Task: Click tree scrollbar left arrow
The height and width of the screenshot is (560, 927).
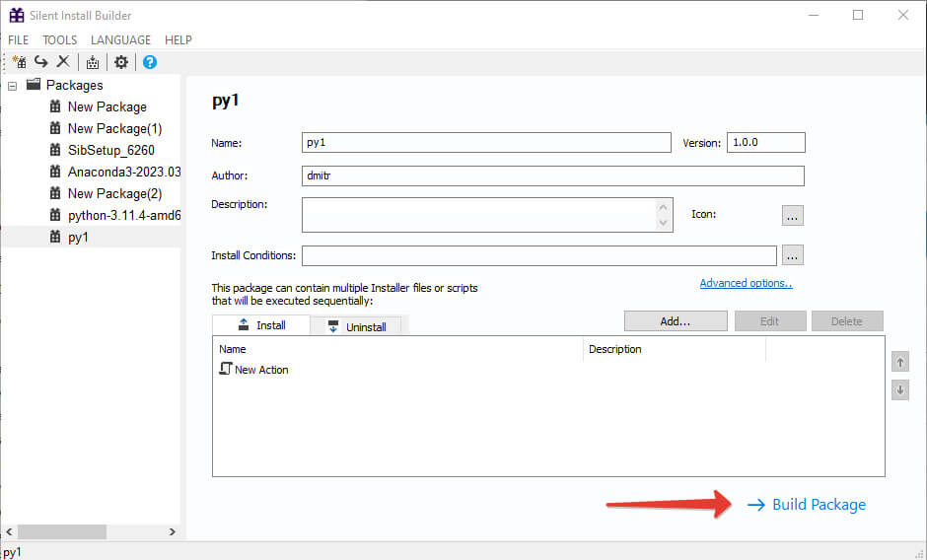Action: point(9,531)
